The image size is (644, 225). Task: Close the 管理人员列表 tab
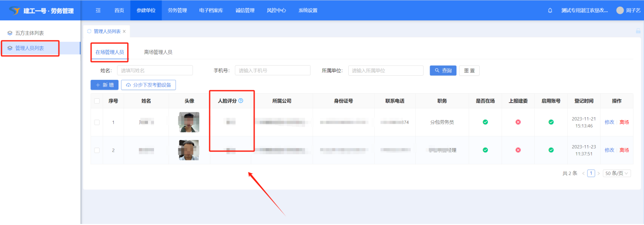pyautogui.click(x=124, y=32)
